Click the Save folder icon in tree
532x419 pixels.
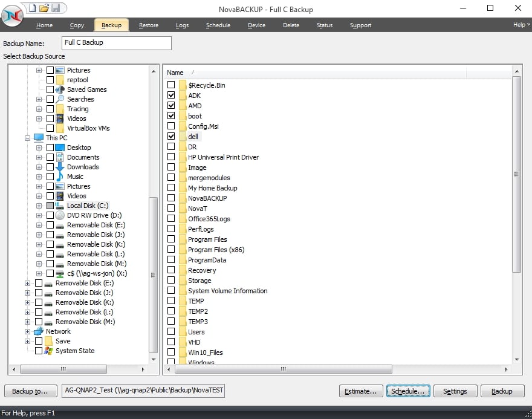coord(48,341)
